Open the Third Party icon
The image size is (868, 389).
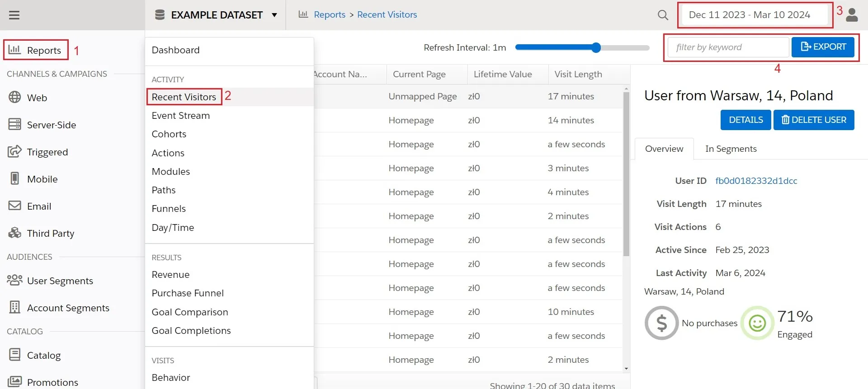15,233
